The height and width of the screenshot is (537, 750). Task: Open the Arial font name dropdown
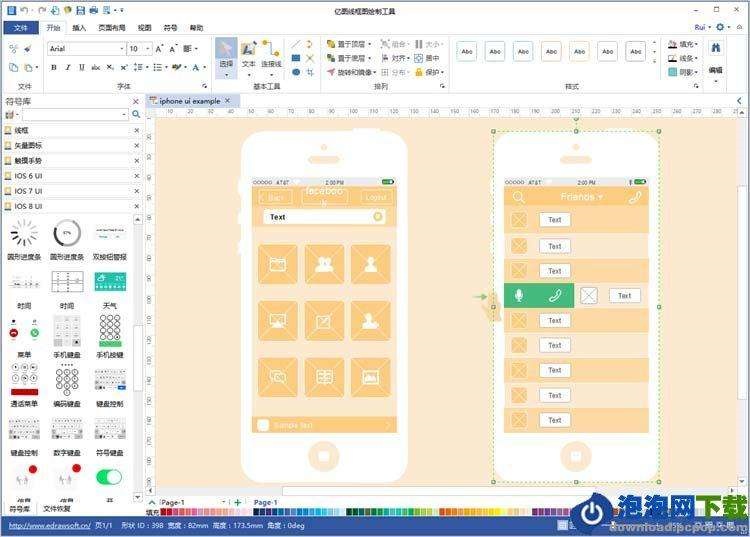pyautogui.click(x=121, y=49)
